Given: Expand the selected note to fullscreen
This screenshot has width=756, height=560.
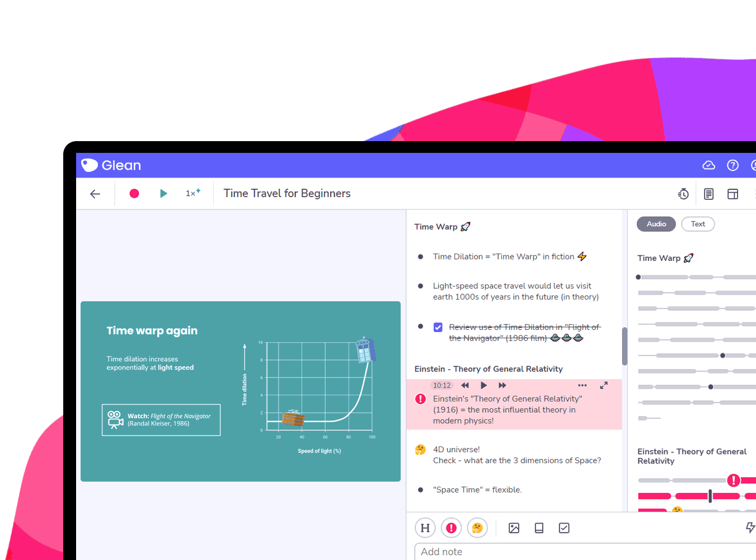Looking at the screenshot, I should point(604,385).
